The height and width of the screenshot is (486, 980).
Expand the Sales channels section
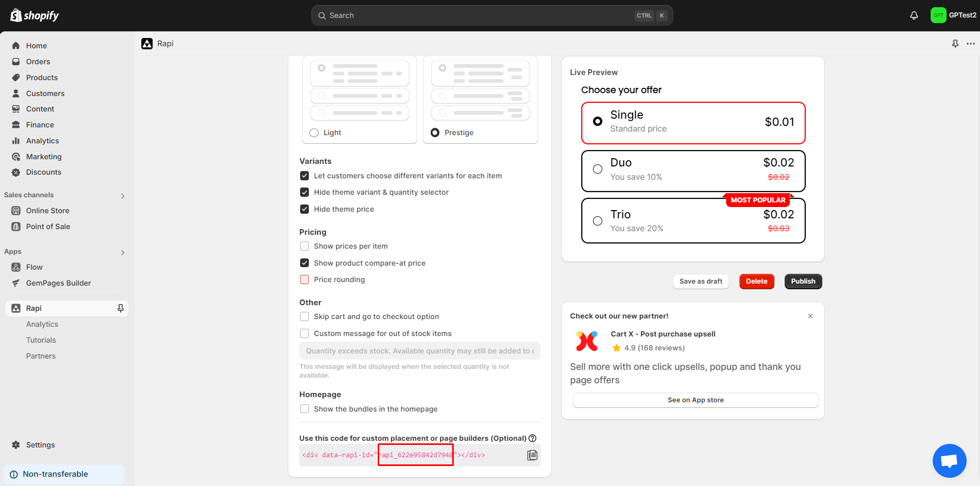(122, 196)
